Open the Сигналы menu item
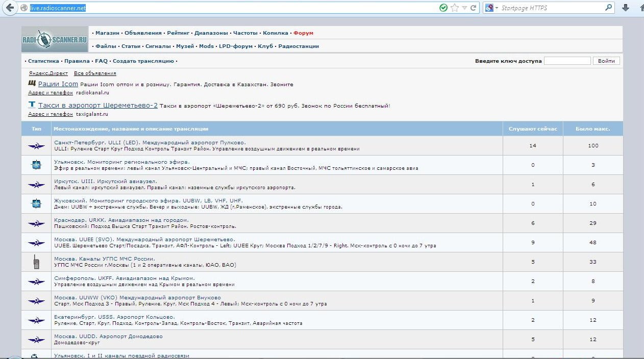Image resolution: width=644 pixels, height=359 pixels. 158,46
